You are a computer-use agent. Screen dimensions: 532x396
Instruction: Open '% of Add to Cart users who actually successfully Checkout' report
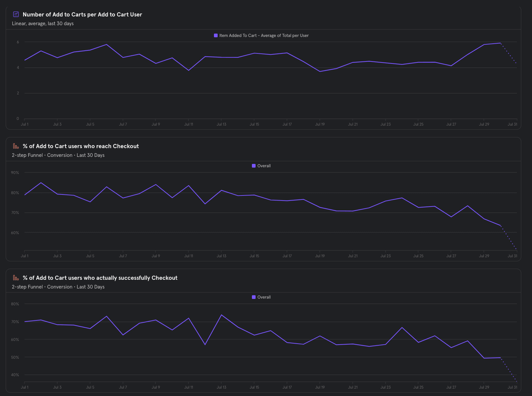pyautogui.click(x=100, y=278)
